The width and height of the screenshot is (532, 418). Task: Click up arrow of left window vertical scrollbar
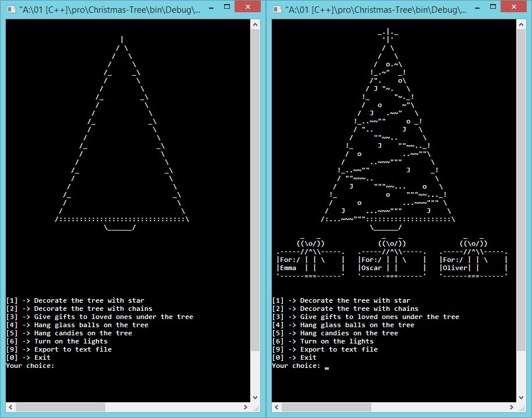(x=255, y=24)
